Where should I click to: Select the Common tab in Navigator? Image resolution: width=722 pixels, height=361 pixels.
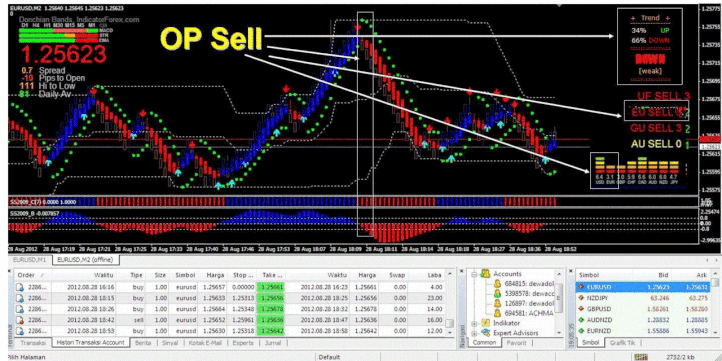click(x=484, y=343)
